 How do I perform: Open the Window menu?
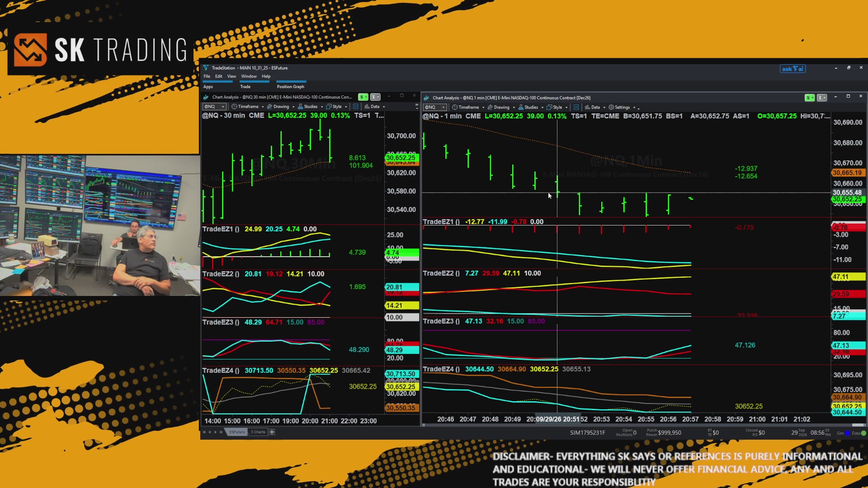(249, 76)
